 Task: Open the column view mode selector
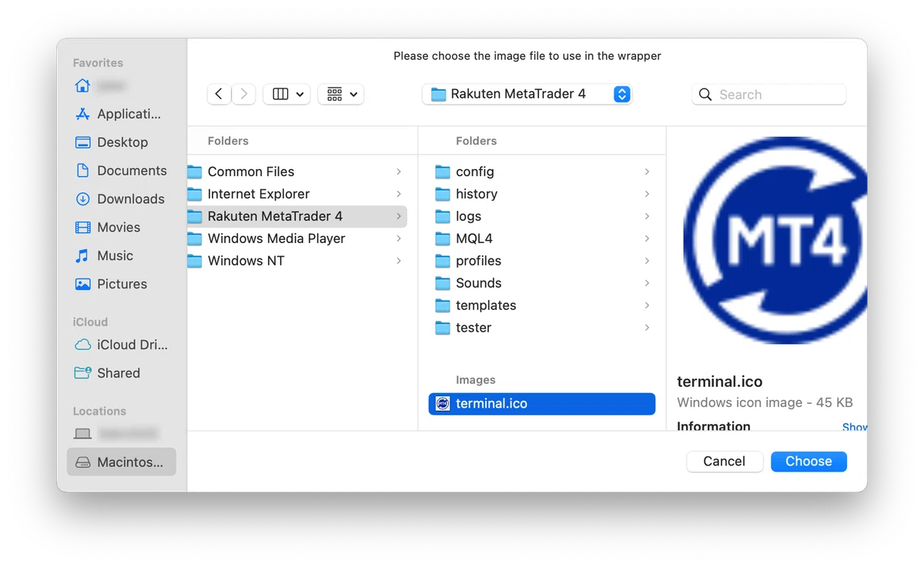287,94
